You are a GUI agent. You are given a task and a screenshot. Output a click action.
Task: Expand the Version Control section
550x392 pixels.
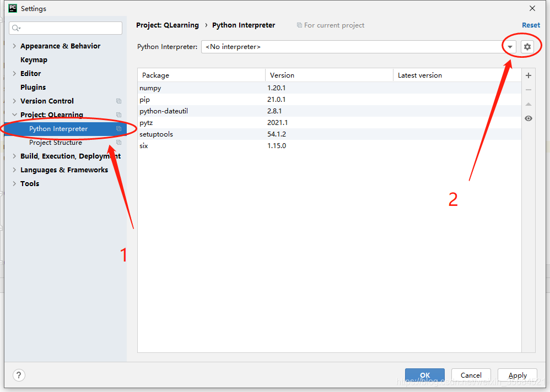click(14, 101)
